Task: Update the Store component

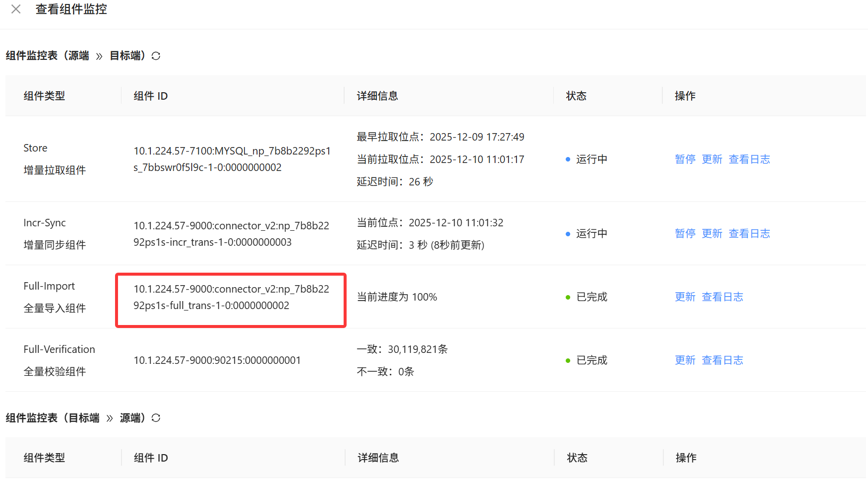Action: tap(712, 159)
